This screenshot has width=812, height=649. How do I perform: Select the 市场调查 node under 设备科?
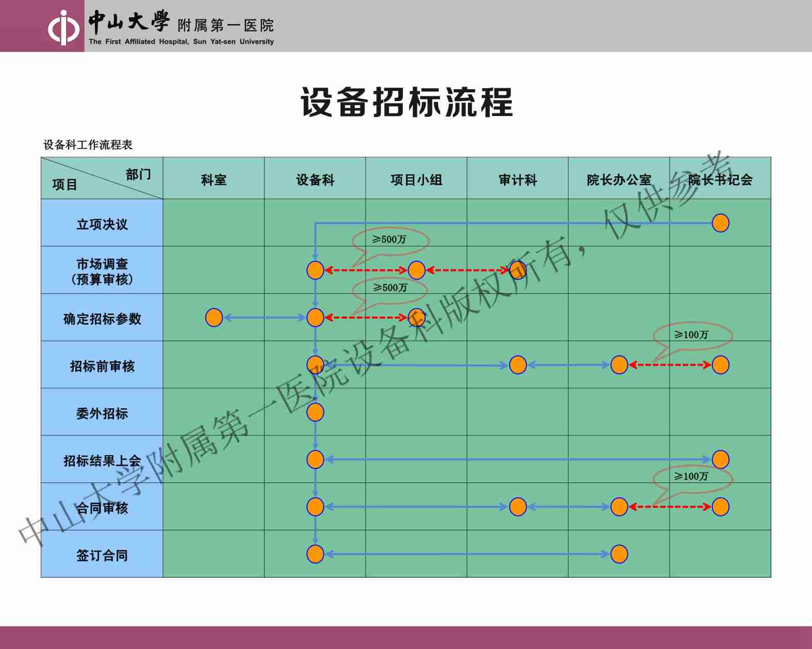tap(315, 270)
